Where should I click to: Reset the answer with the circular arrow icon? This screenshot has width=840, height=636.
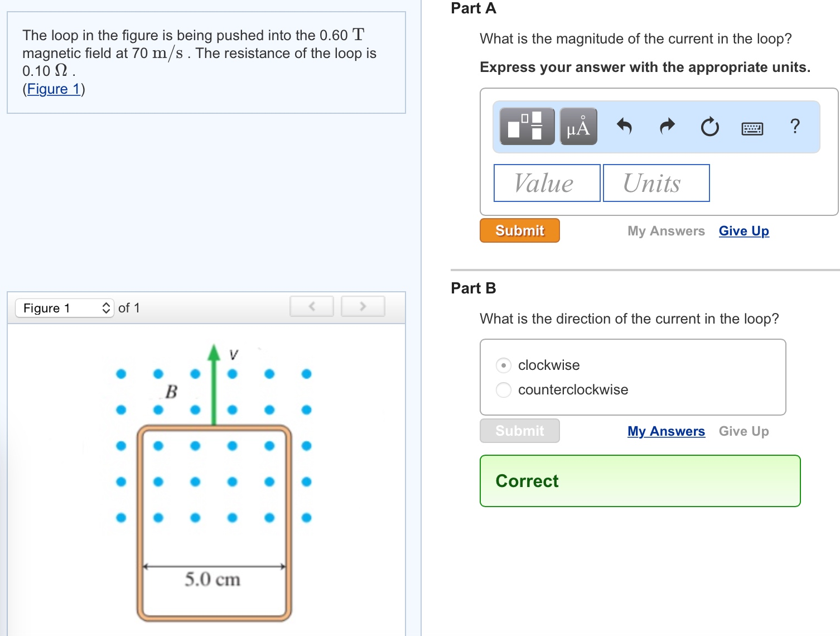point(709,127)
